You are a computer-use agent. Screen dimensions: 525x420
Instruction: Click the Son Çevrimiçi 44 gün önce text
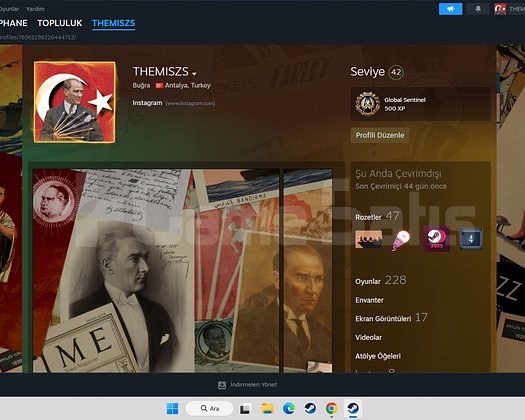coord(401,186)
